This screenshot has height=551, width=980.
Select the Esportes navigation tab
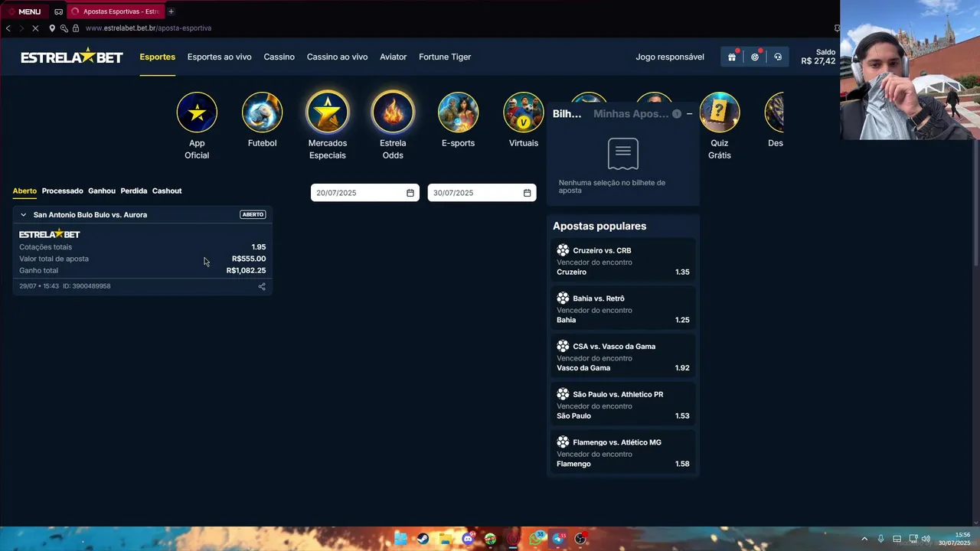point(157,57)
